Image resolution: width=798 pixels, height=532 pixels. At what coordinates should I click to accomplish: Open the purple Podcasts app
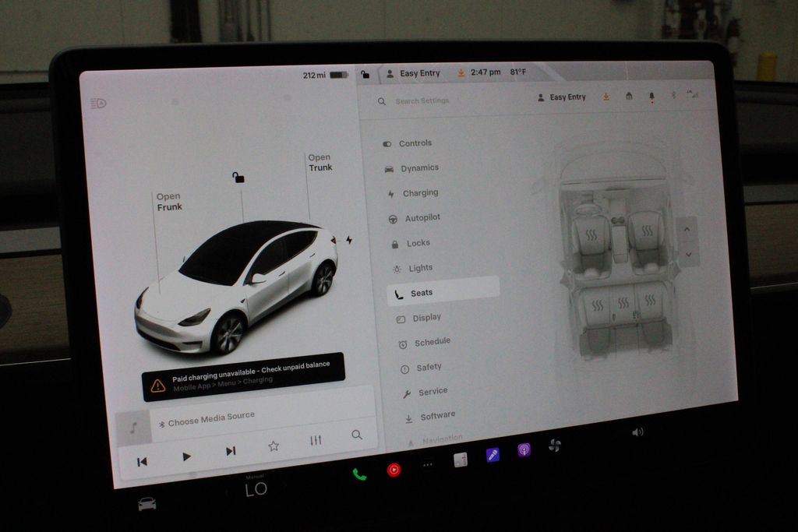coord(524,450)
